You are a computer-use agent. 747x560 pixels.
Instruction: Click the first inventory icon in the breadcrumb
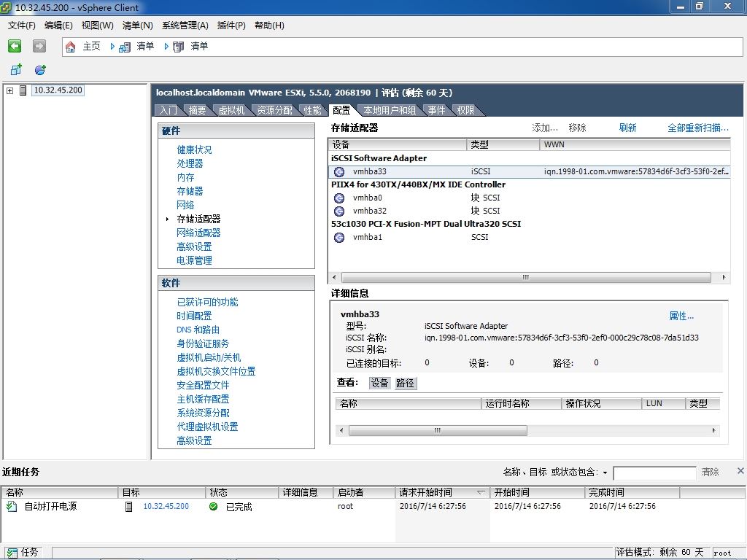pyautogui.click(x=124, y=47)
